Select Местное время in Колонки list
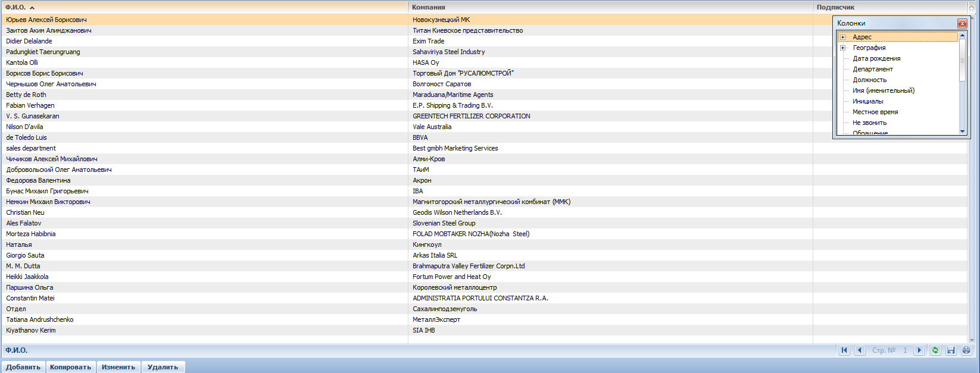Viewport: 980px width, 373px height. pos(875,112)
